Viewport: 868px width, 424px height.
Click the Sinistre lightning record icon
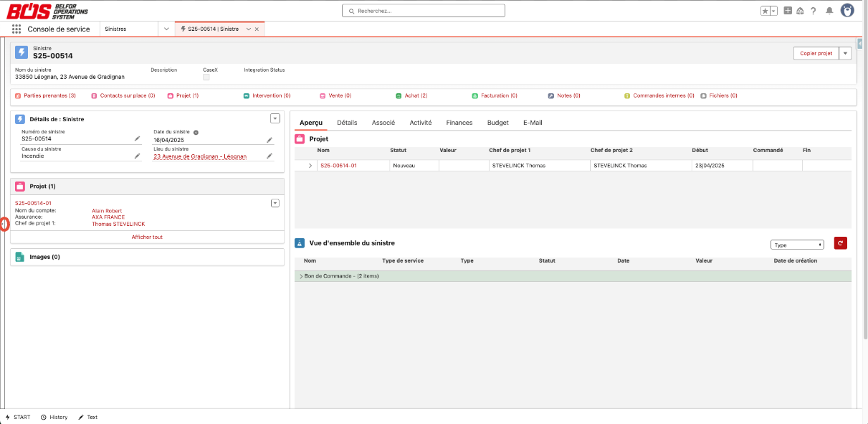tap(22, 52)
